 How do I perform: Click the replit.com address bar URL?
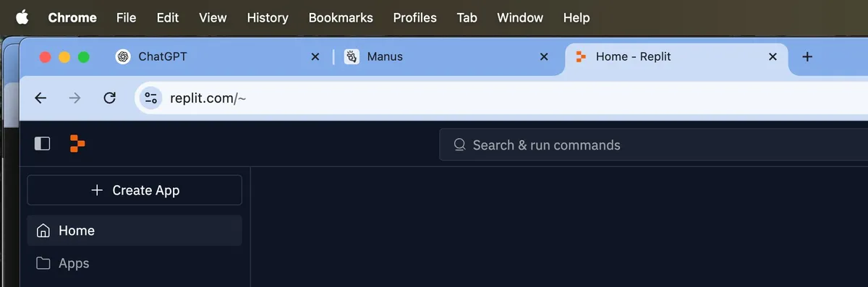208,98
